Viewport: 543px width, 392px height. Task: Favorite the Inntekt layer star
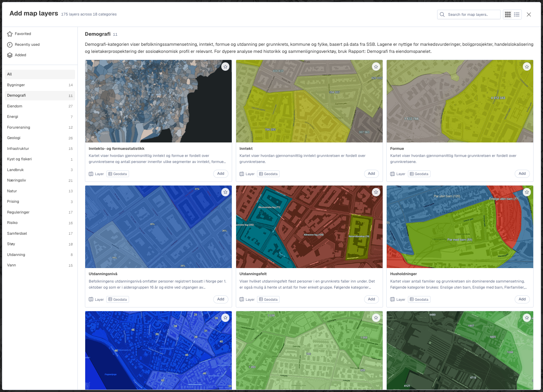point(376,67)
